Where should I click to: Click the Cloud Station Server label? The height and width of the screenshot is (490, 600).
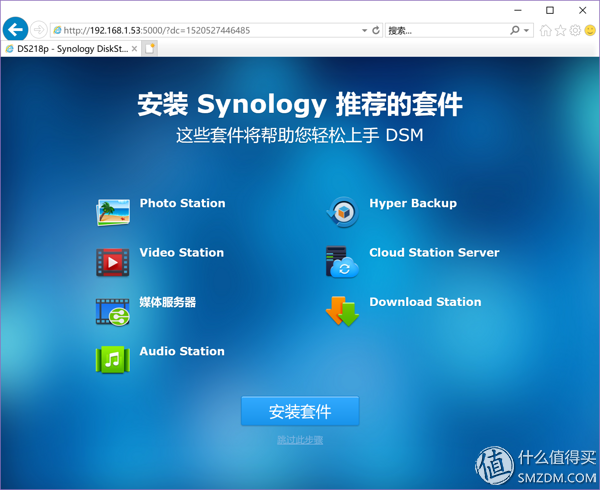[434, 252]
